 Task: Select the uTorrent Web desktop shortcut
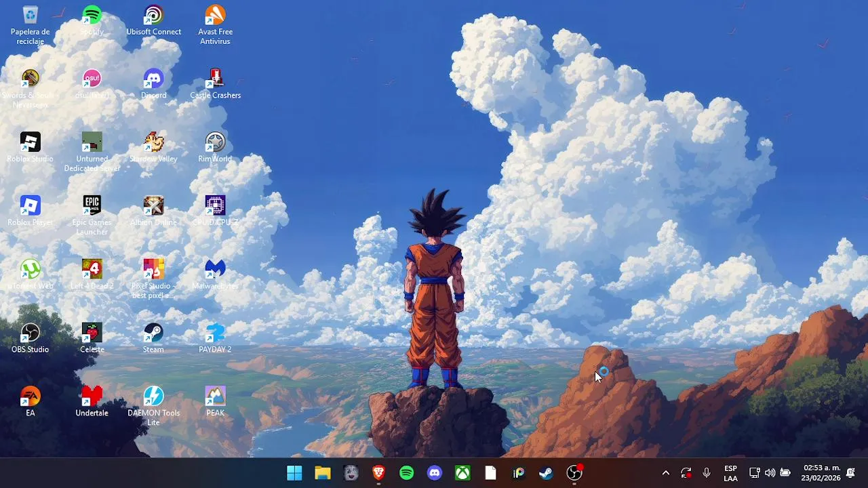31,274
